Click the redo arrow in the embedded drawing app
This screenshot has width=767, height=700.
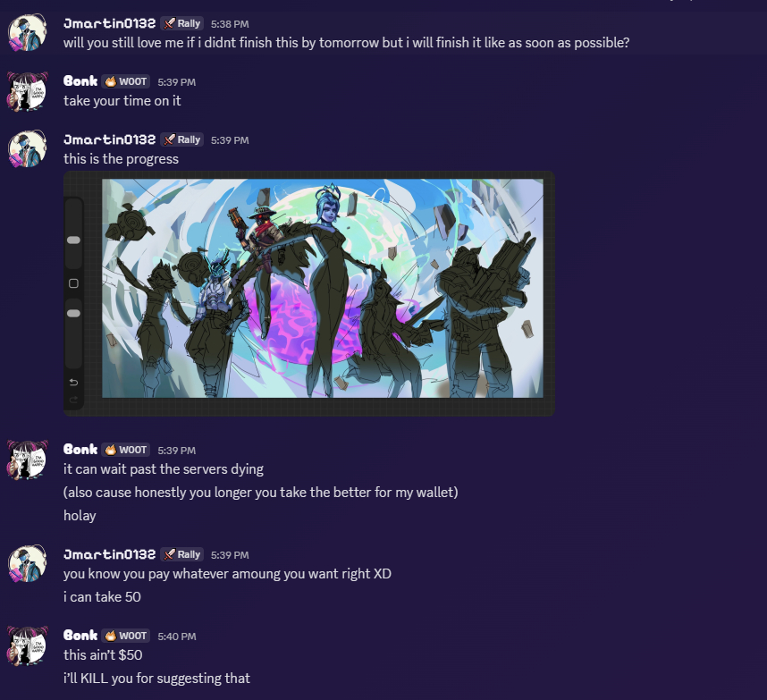pyautogui.click(x=74, y=401)
